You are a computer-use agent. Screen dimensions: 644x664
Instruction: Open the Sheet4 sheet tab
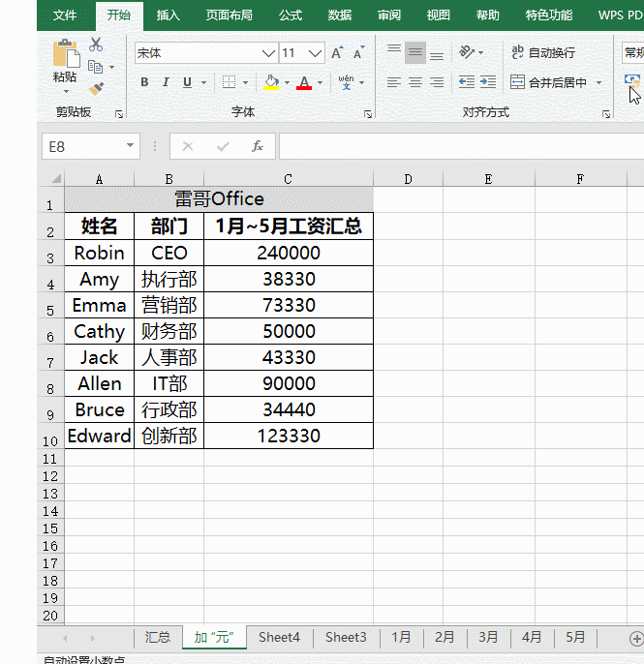tap(279, 637)
